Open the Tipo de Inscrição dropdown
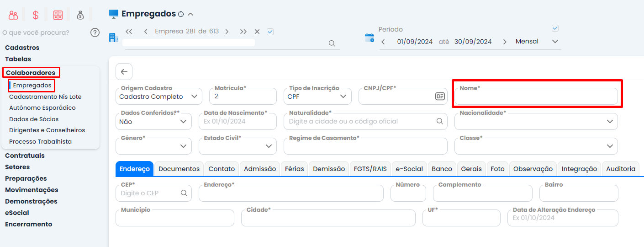 318,97
